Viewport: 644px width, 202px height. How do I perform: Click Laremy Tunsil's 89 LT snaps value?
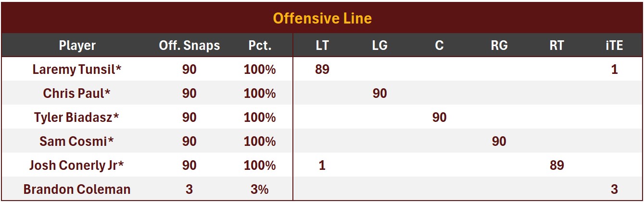[x=322, y=70]
